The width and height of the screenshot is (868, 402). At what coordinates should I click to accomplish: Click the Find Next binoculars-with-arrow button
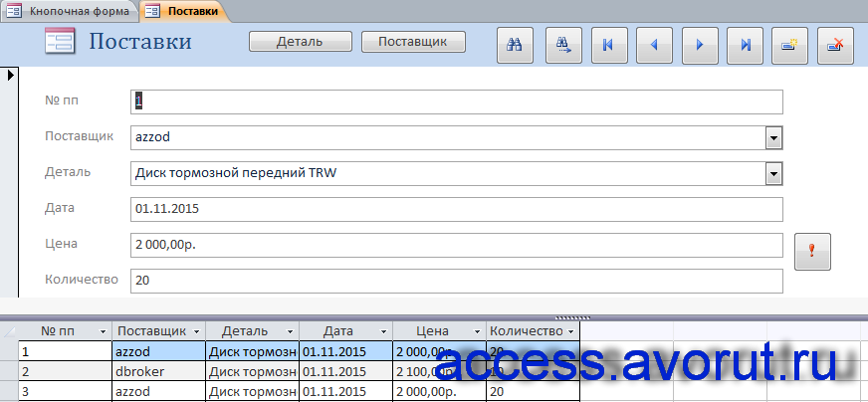coord(563,45)
